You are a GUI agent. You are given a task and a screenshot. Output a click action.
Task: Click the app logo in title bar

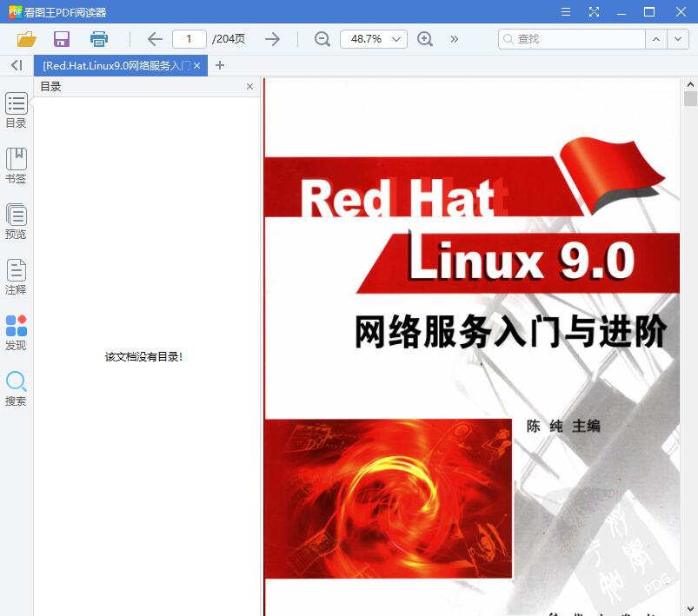15,12
